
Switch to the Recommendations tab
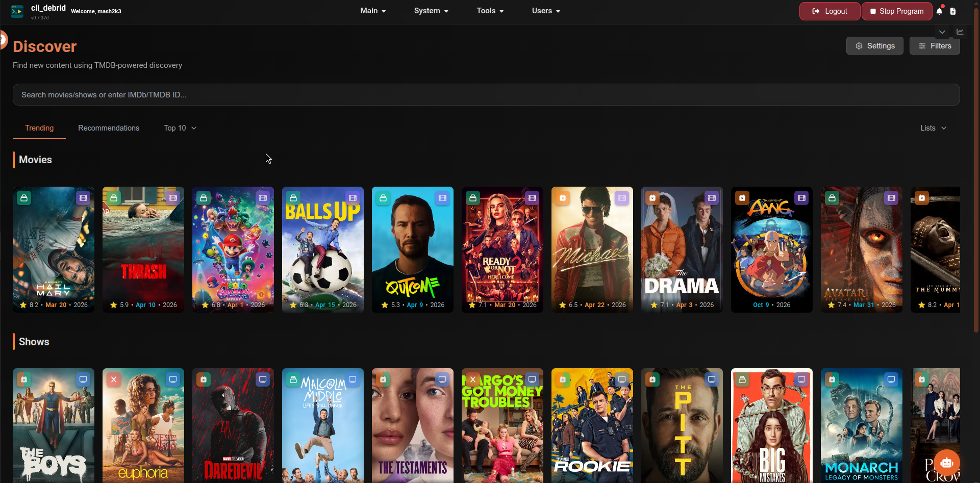(x=109, y=128)
